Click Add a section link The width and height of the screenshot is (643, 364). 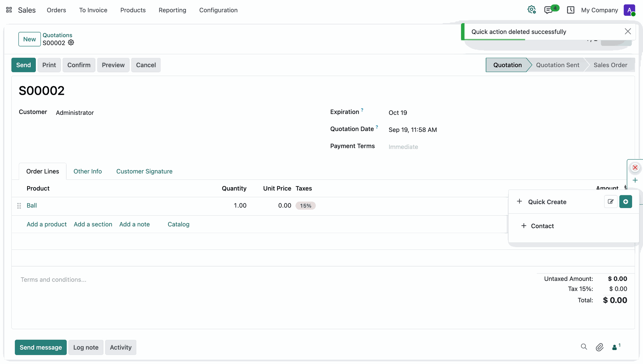(x=93, y=224)
